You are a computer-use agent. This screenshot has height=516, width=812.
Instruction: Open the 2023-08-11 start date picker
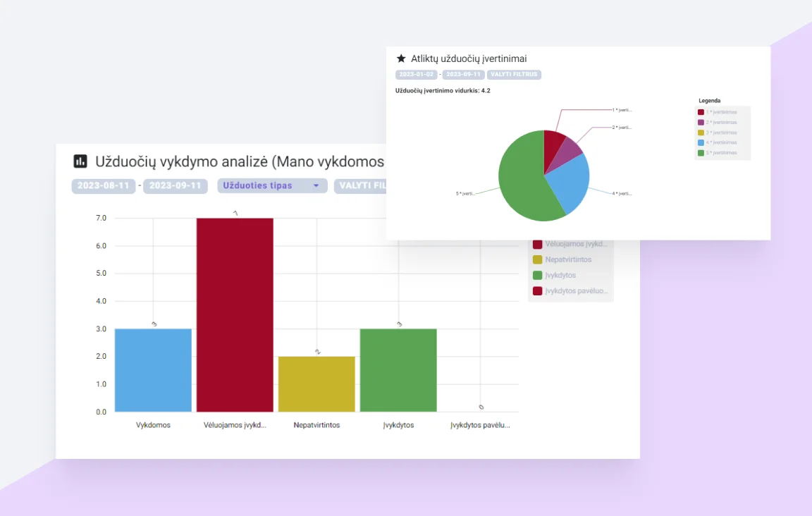point(103,186)
